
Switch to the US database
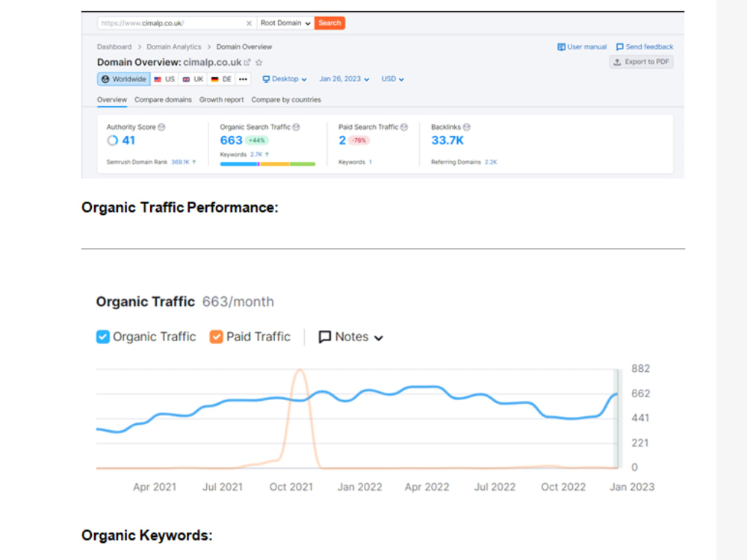click(164, 79)
